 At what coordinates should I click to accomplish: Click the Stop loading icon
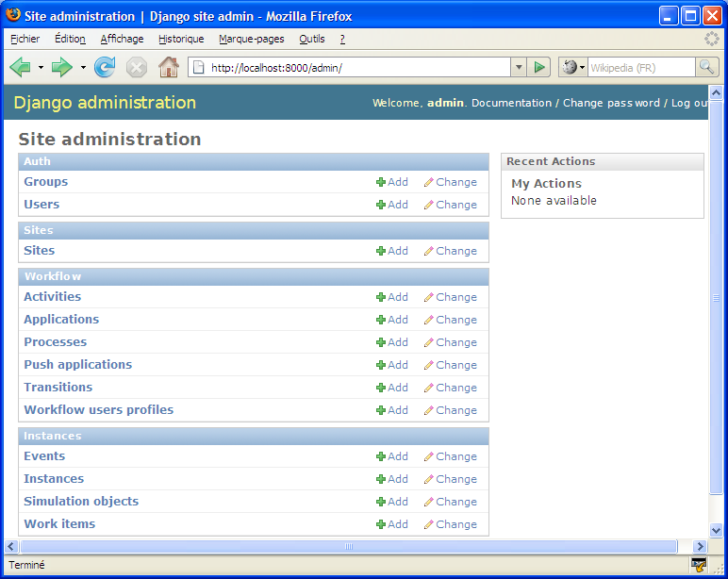137,68
